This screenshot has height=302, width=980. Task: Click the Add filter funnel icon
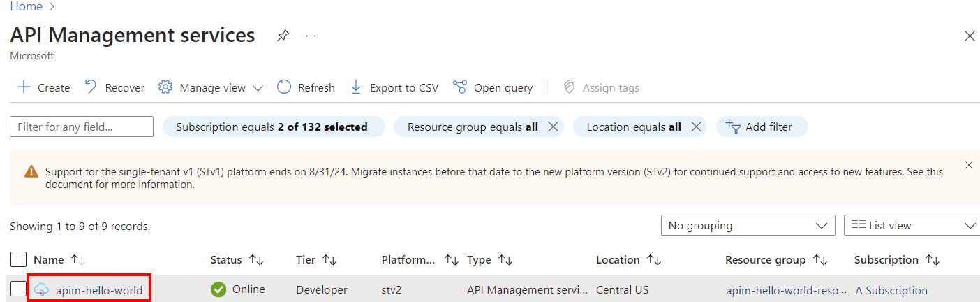[x=732, y=127]
